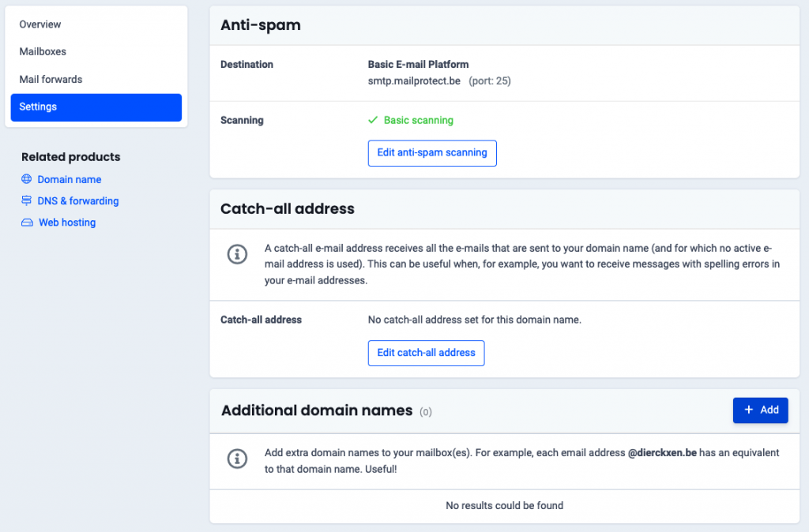Click the Scanning row label

pos(242,120)
